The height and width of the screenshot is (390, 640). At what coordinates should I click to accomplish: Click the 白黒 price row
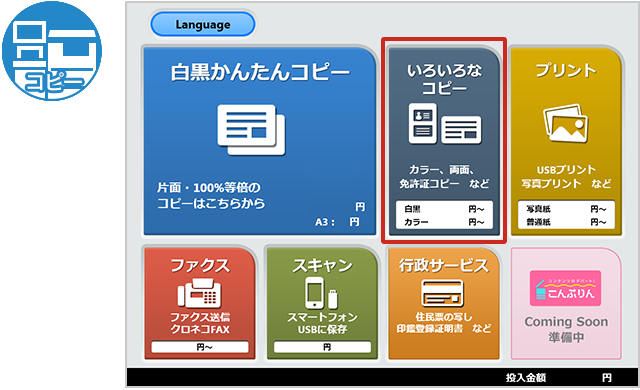(x=444, y=209)
